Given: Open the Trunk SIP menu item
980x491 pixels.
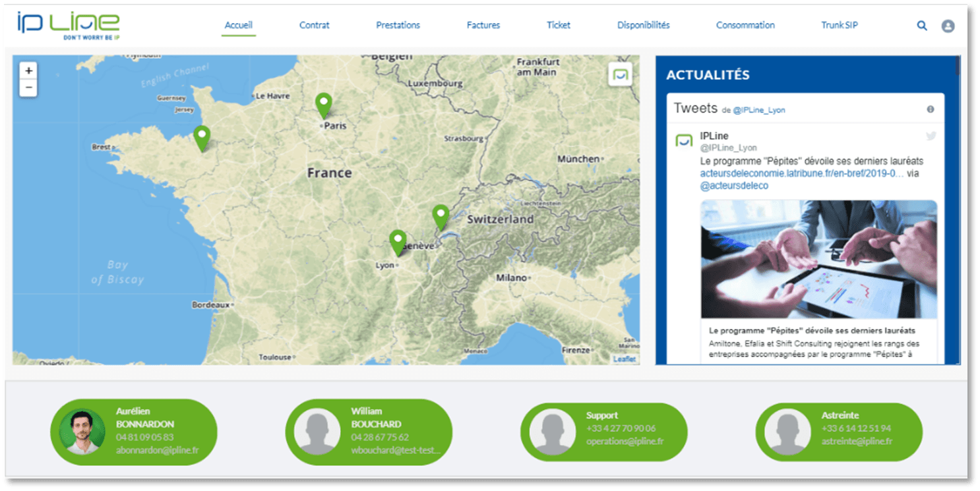Looking at the screenshot, I should tap(839, 25).
